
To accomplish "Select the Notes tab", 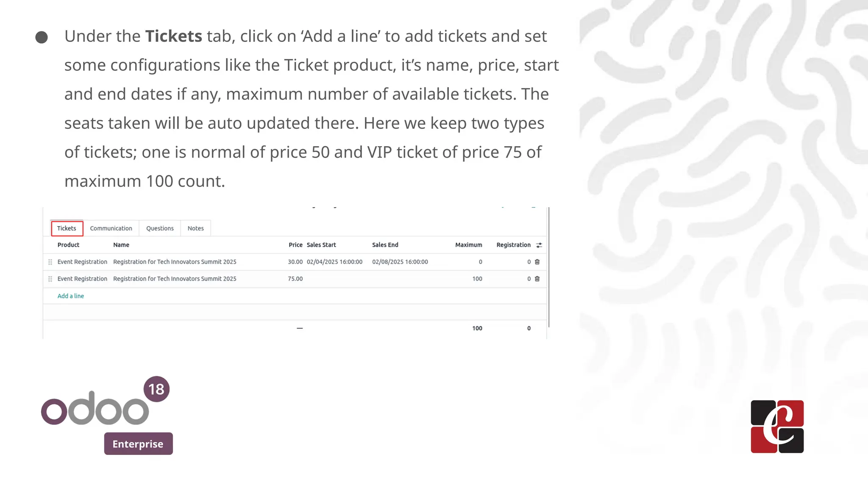I will (195, 228).
